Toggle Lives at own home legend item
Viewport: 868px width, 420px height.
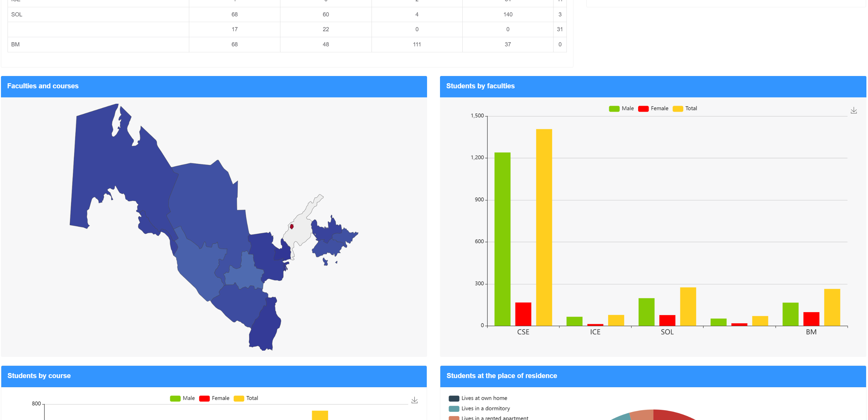[x=478, y=398]
